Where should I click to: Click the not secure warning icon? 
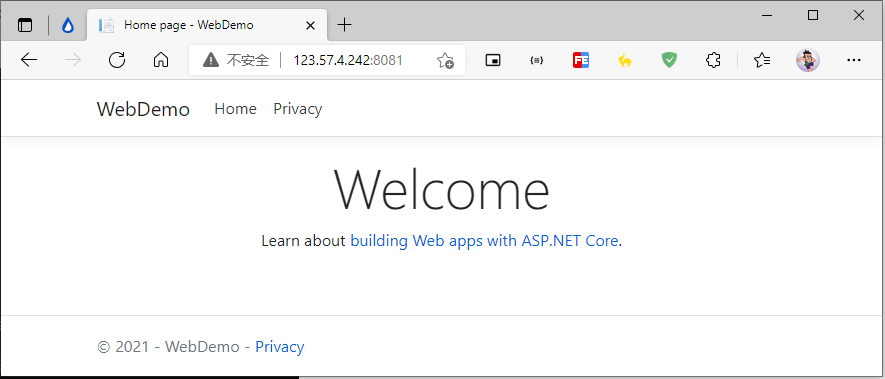[211, 60]
